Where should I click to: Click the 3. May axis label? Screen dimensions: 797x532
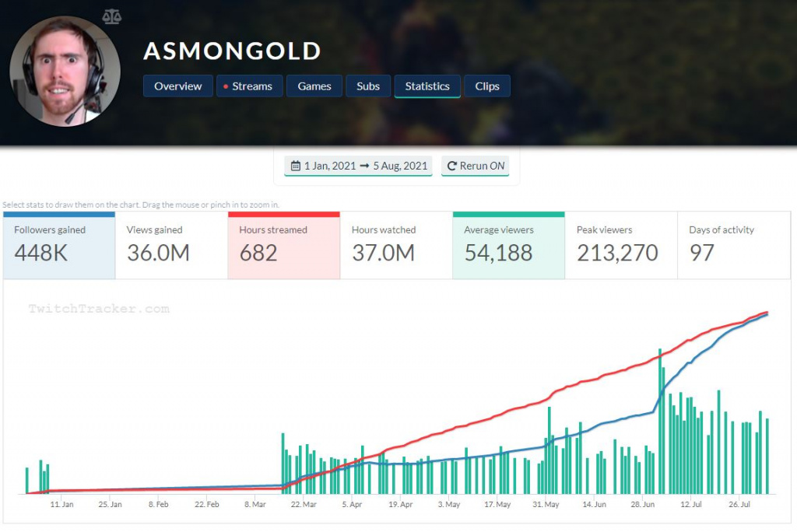449,505
